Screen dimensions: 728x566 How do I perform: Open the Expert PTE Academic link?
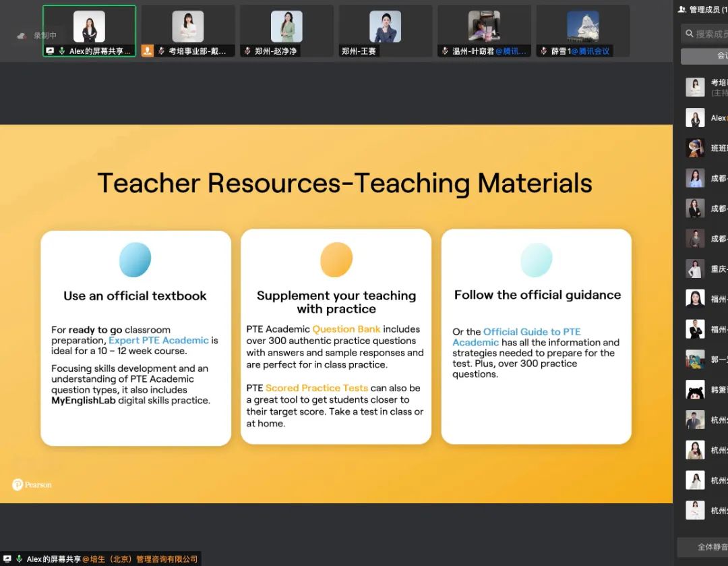click(159, 340)
